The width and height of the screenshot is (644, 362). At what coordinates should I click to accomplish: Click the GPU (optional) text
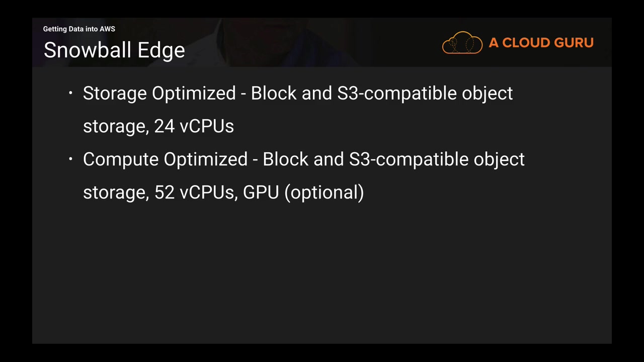pyautogui.click(x=303, y=192)
